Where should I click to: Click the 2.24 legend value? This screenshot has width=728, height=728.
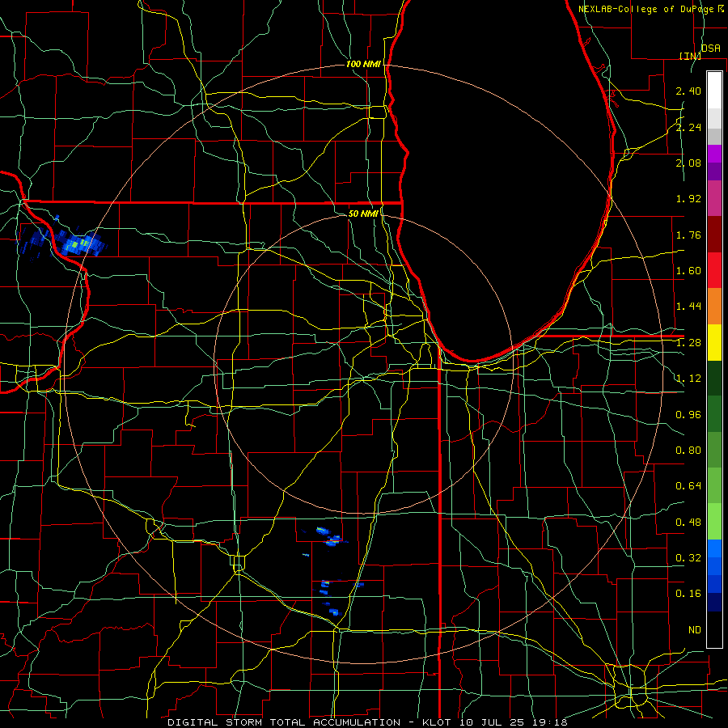tap(688, 127)
